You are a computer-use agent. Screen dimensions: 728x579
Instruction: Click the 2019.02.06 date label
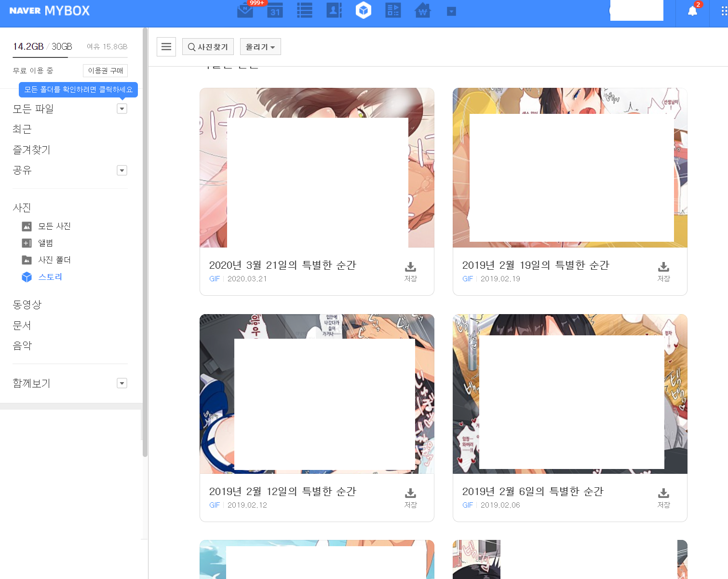coord(500,505)
